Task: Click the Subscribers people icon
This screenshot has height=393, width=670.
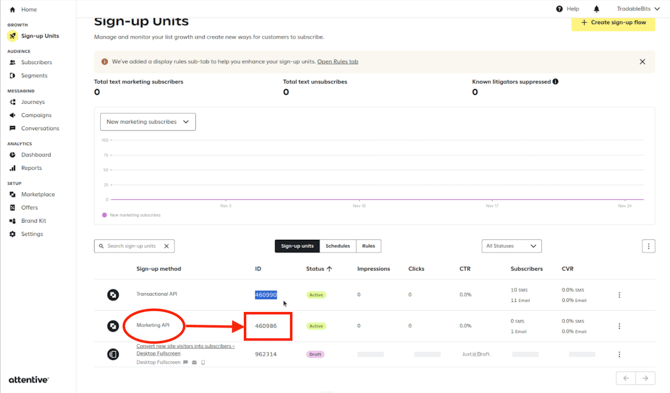Action: pyautogui.click(x=12, y=62)
